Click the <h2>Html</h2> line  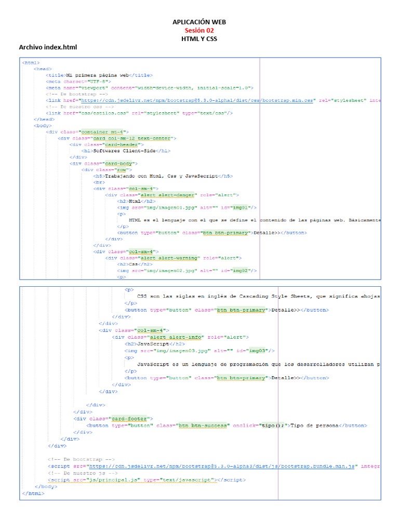(137, 201)
